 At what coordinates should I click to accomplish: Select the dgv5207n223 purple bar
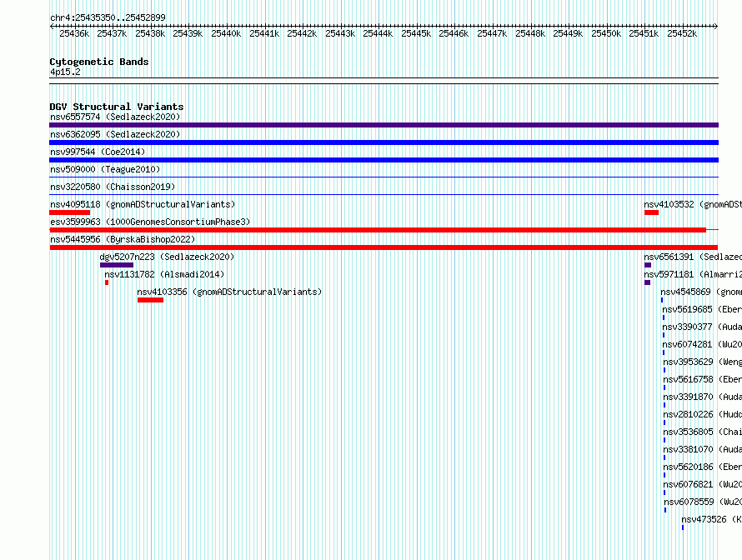point(117,265)
